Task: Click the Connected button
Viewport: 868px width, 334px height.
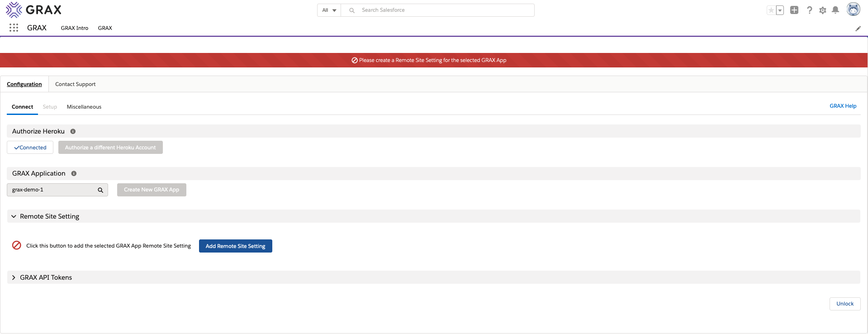Action: point(30,148)
